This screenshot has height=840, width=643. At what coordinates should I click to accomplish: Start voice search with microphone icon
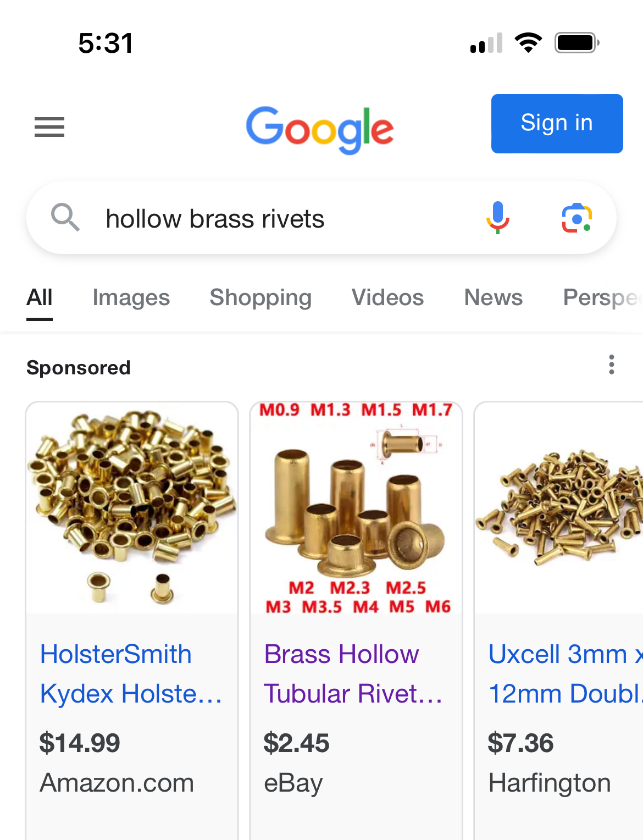click(x=498, y=218)
